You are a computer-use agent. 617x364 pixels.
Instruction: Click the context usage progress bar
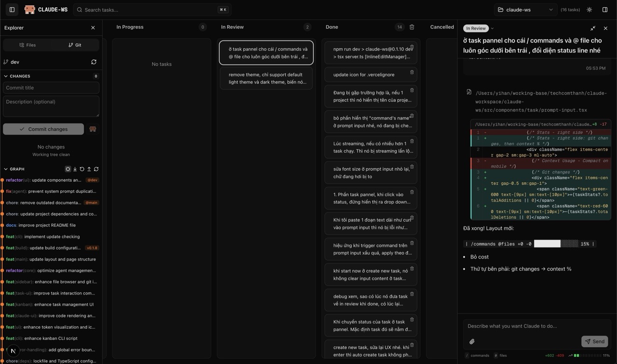point(583,355)
